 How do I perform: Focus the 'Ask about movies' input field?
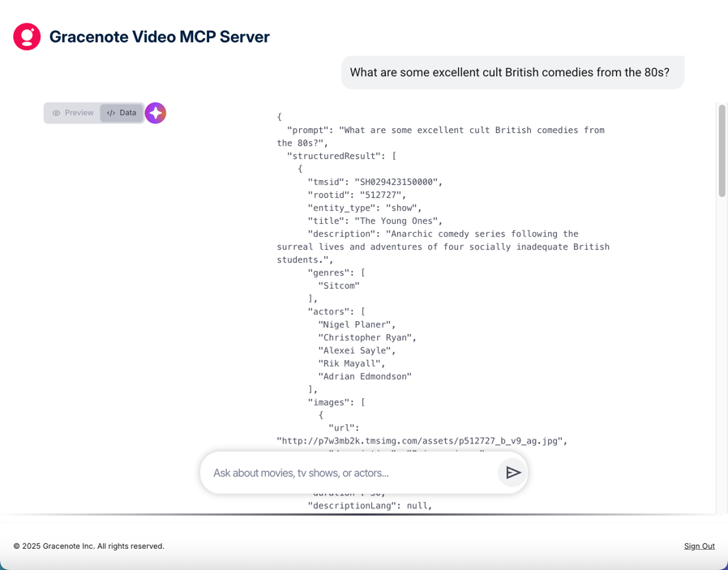(349, 473)
